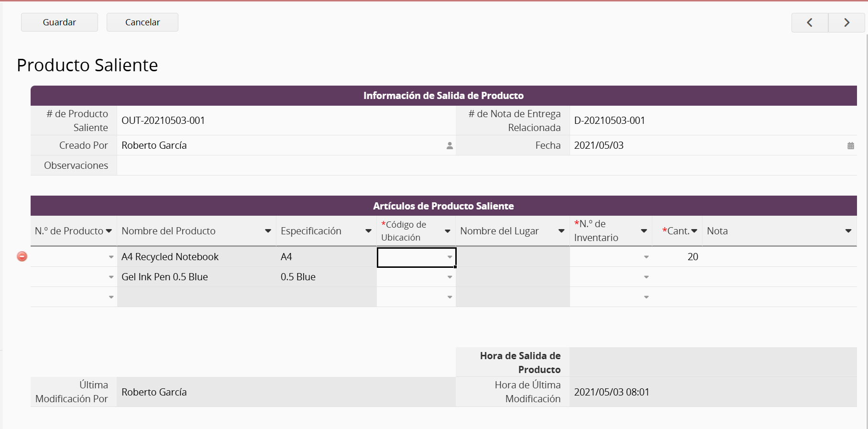The image size is (868, 429).
Task: Open Especificación column header menu
Action: click(368, 231)
